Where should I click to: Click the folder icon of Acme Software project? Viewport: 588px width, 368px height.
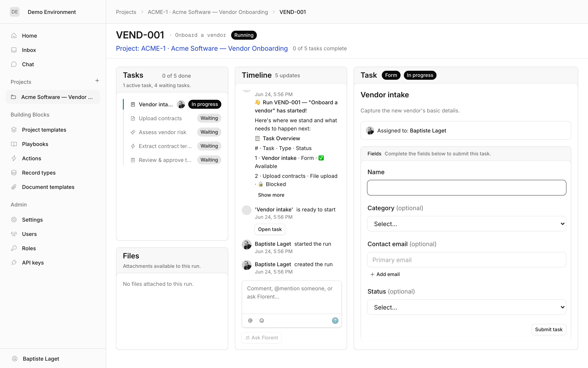[14, 97]
